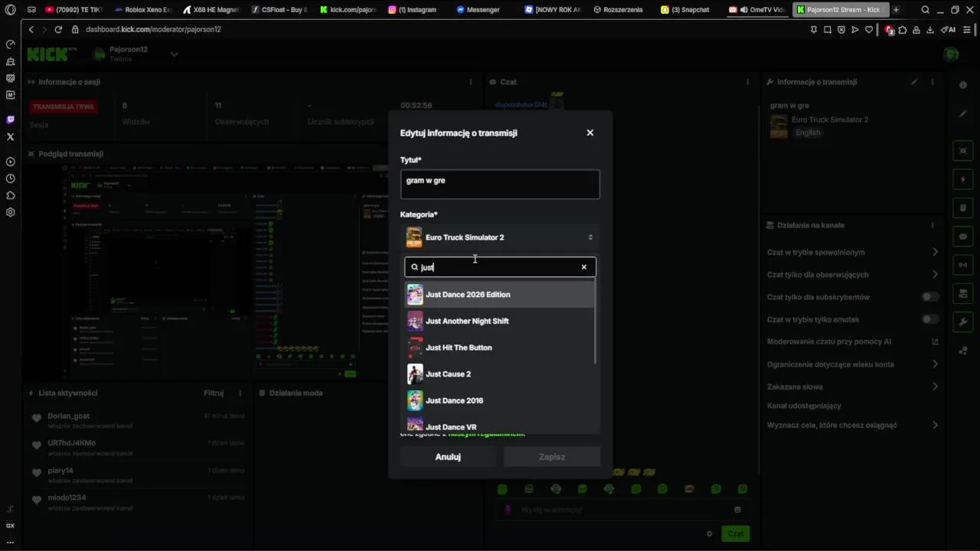Image resolution: width=980 pixels, height=551 pixels.
Task: Click browser toolbar snapshot icon
Action: [827, 30]
